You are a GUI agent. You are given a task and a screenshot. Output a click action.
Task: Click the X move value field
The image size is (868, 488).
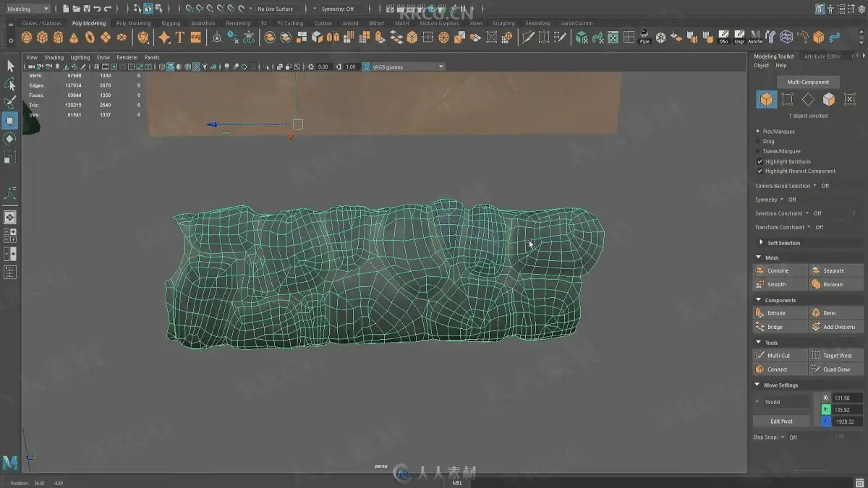tap(847, 398)
